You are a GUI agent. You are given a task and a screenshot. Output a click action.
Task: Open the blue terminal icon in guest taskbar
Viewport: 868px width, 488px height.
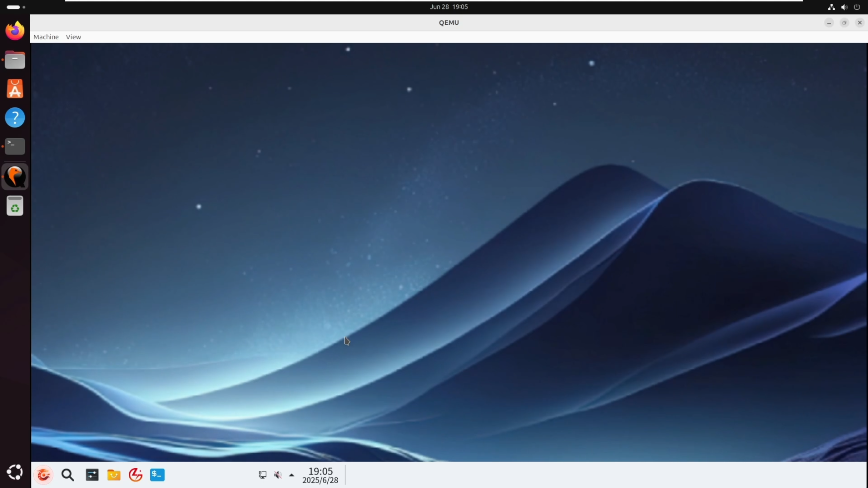tap(157, 475)
